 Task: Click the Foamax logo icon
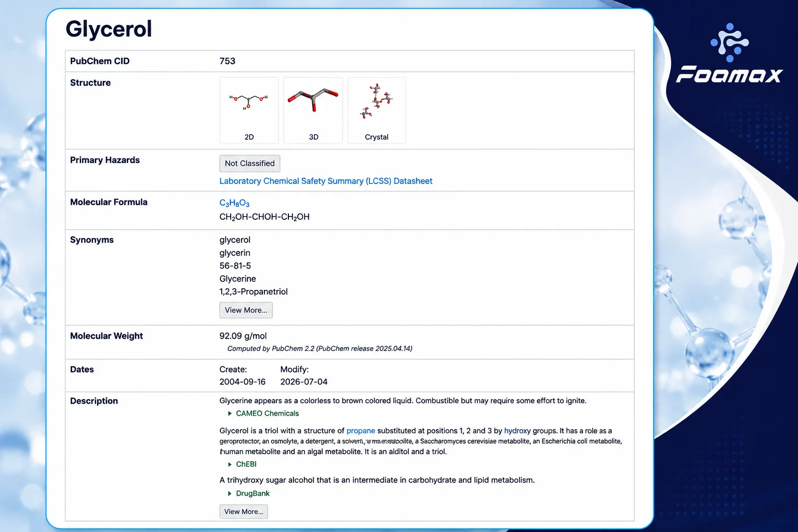tap(730, 42)
